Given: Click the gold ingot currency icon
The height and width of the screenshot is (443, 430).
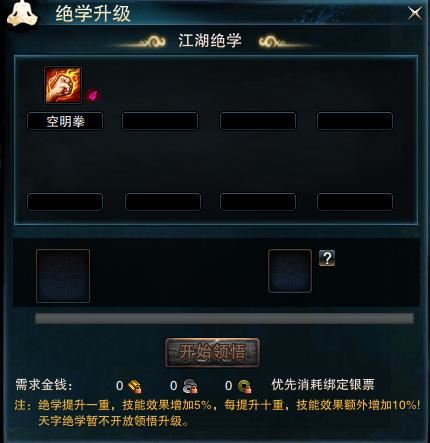Looking at the screenshot, I should pos(134,386).
